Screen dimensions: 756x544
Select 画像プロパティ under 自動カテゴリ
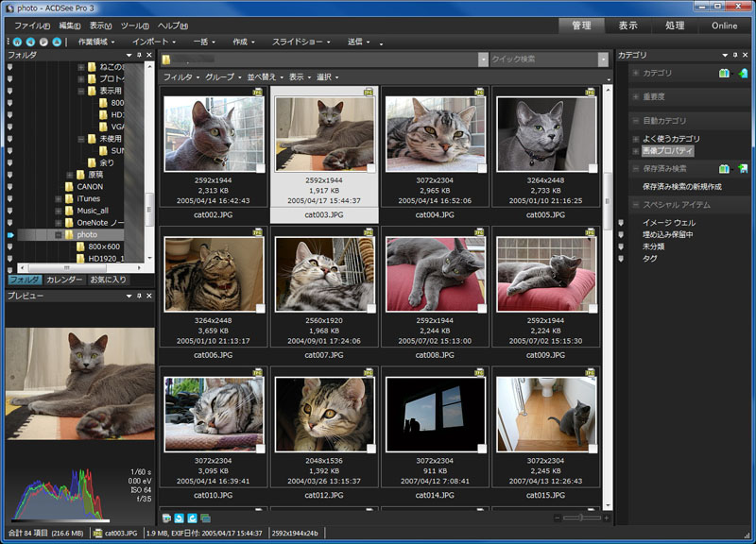(x=668, y=150)
